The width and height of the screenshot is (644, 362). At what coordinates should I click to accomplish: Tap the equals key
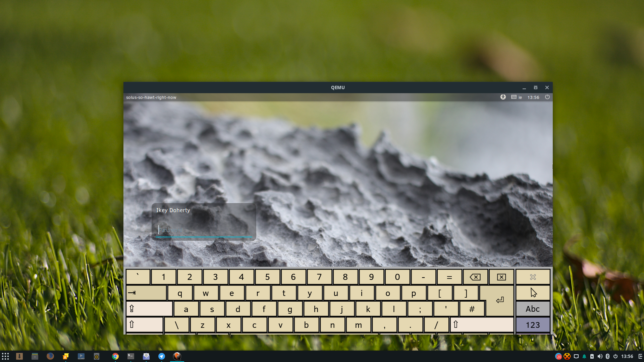click(449, 277)
